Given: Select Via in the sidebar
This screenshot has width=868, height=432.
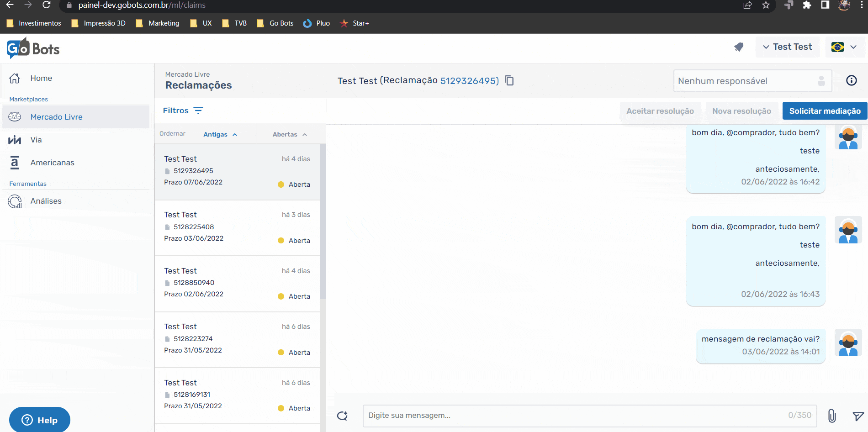Looking at the screenshot, I should point(76,140).
